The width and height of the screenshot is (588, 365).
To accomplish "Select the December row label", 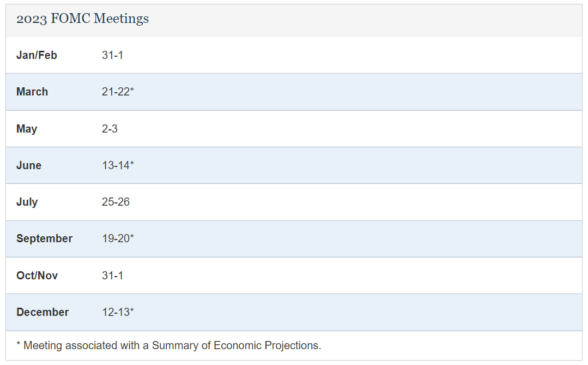I will point(43,312).
